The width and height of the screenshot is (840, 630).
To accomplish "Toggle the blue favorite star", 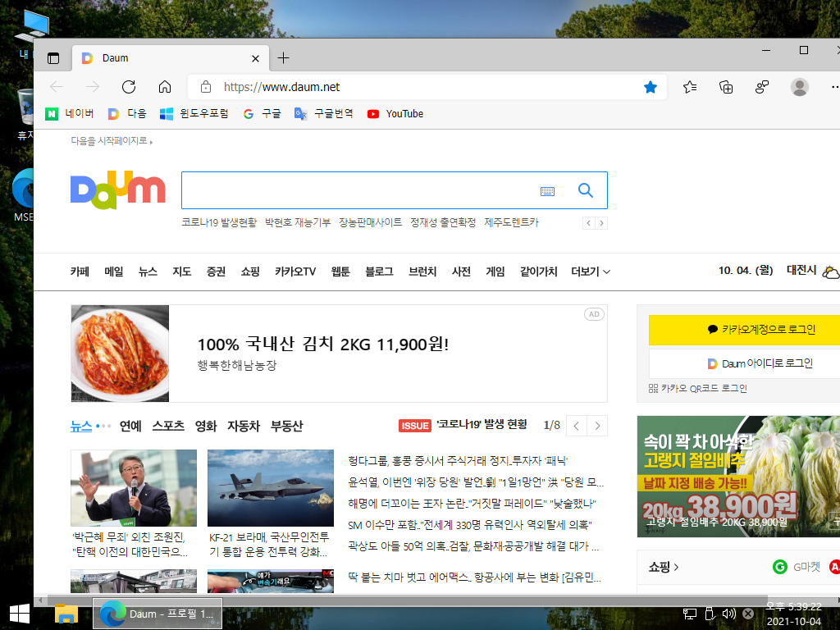I will click(x=651, y=87).
